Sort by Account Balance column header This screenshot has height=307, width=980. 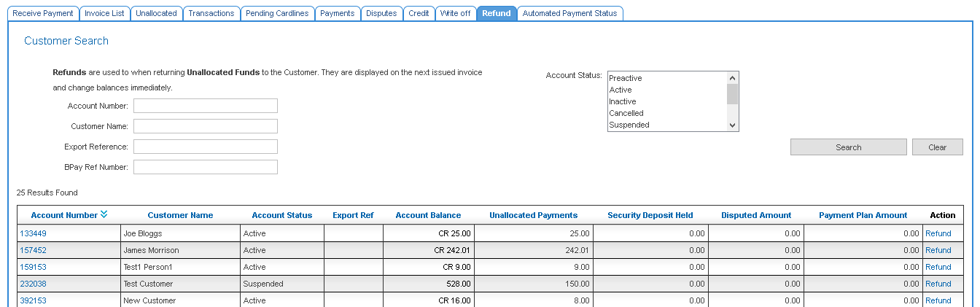(x=428, y=215)
